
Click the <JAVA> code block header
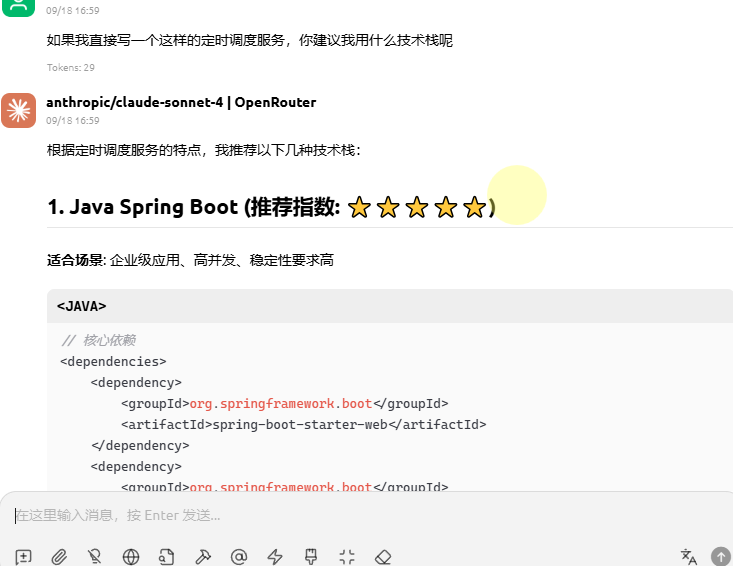[x=390, y=306]
